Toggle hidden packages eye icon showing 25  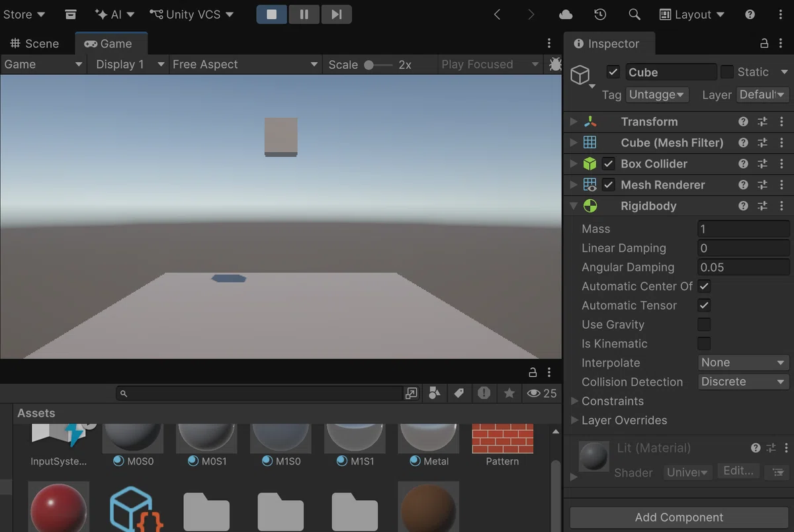coord(541,393)
